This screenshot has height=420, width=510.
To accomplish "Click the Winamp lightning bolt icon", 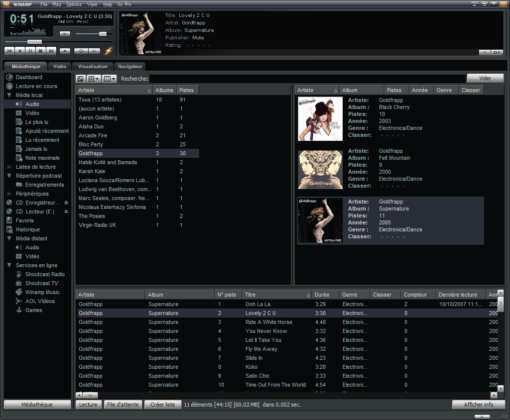I will [108, 51].
